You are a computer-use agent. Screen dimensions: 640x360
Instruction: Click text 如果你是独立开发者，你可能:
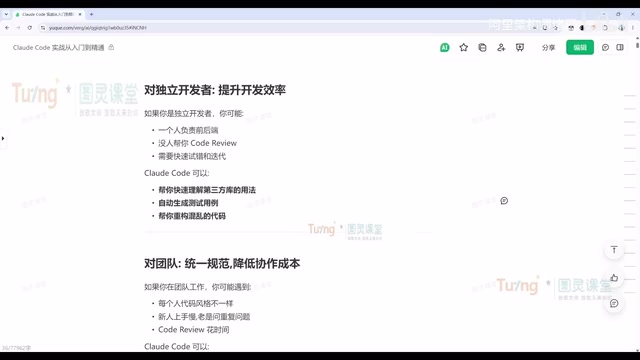tap(194, 113)
